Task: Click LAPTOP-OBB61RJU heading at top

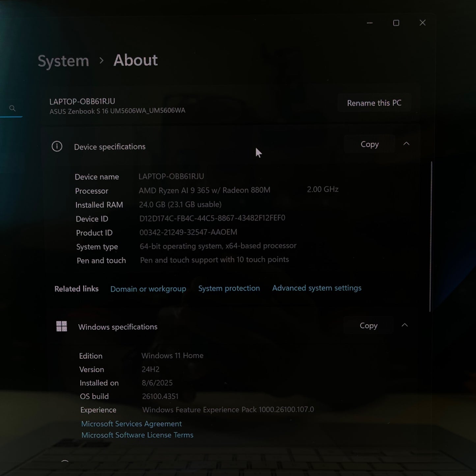Action: (x=82, y=101)
